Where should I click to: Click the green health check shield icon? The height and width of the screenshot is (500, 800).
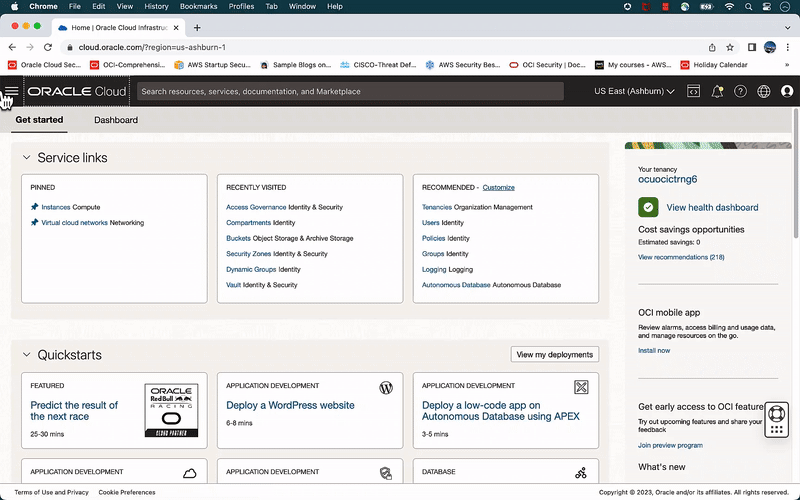pyautogui.click(x=648, y=207)
